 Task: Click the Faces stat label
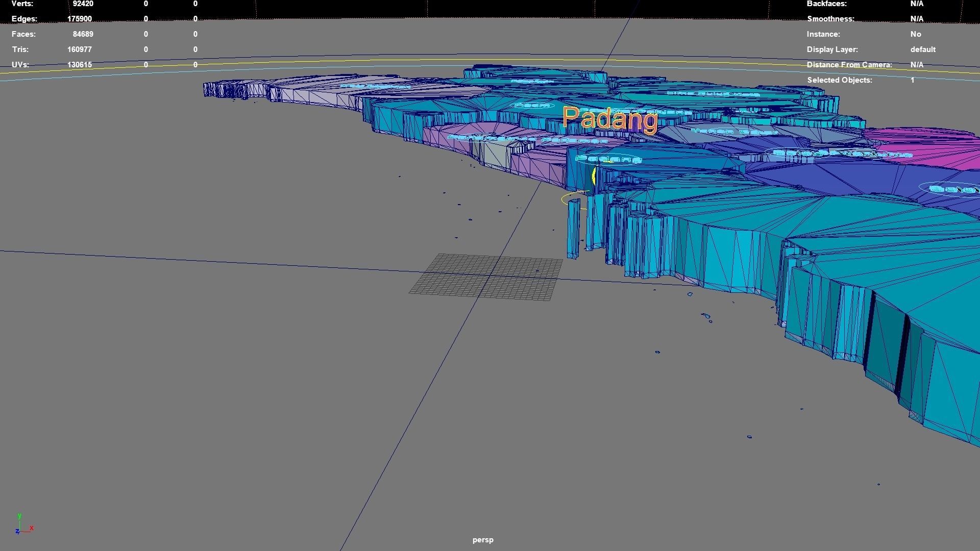(x=23, y=34)
